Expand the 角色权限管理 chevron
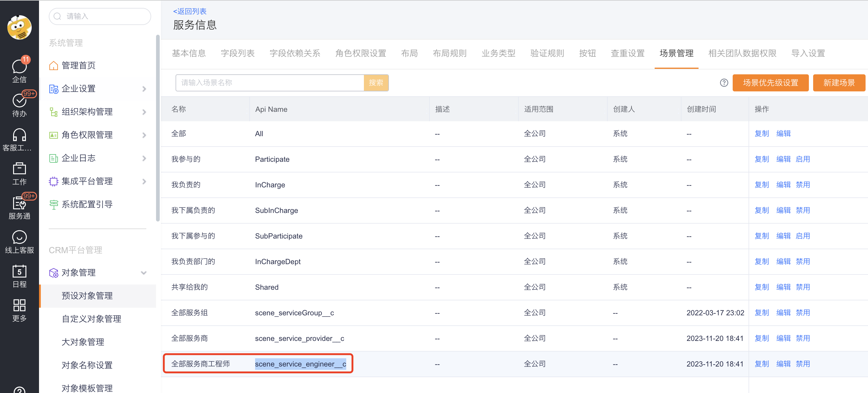Image resolution: width=868 pixels, height=393 pixels. point(144,135)
